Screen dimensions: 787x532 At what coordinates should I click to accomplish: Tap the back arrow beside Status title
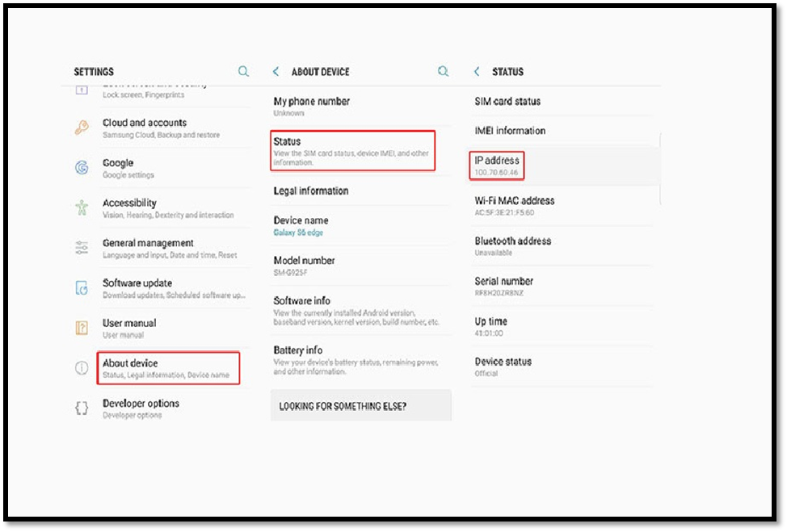click(477, 72)
